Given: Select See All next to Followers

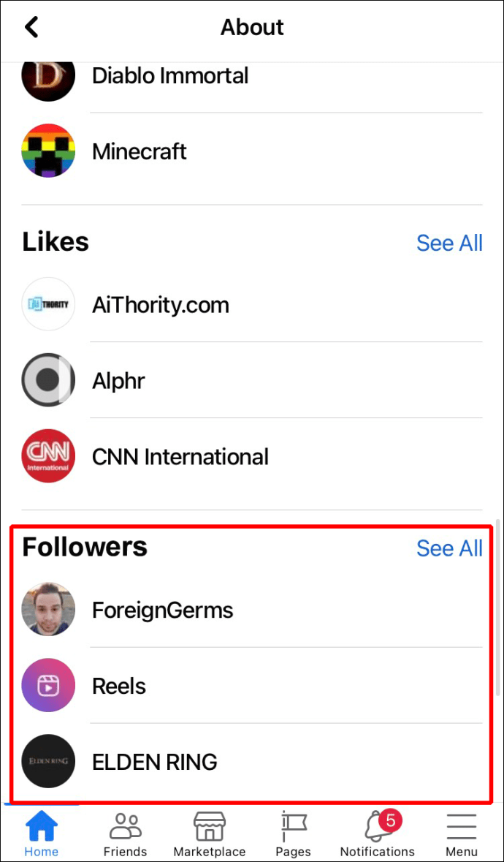Looking at the screenshot, I should [x=450, y=548].
